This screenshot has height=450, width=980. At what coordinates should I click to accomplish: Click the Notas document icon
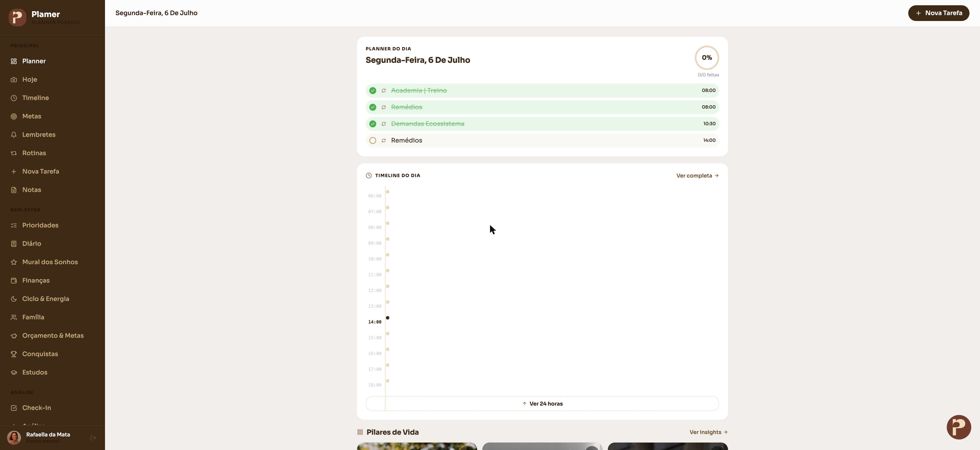click(14, 190)
